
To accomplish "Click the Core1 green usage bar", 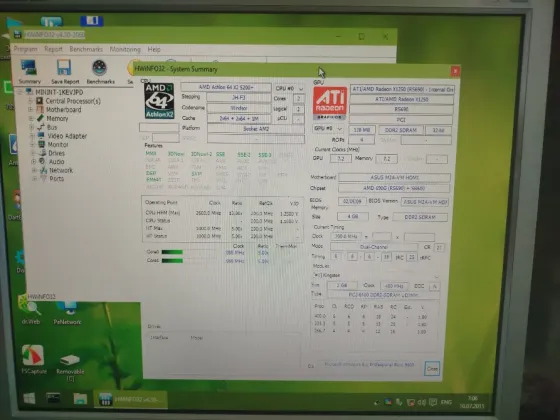I will click(172, 261).
